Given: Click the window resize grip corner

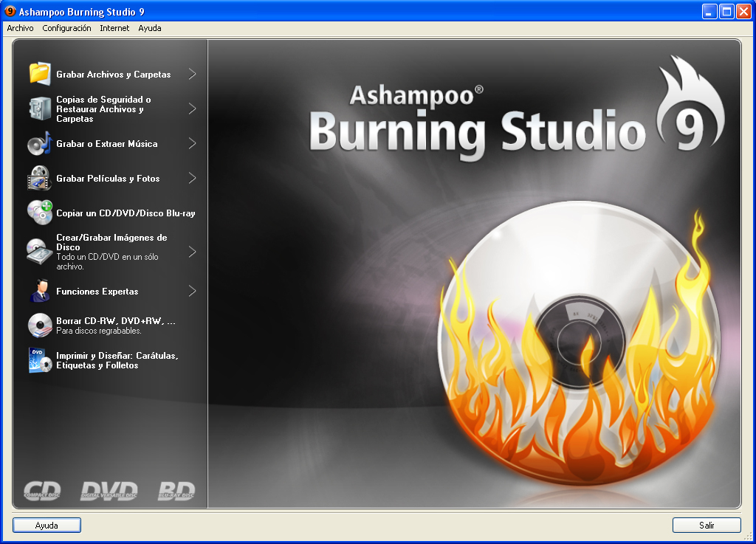Looking at the screenshot, I should point(749,537).
